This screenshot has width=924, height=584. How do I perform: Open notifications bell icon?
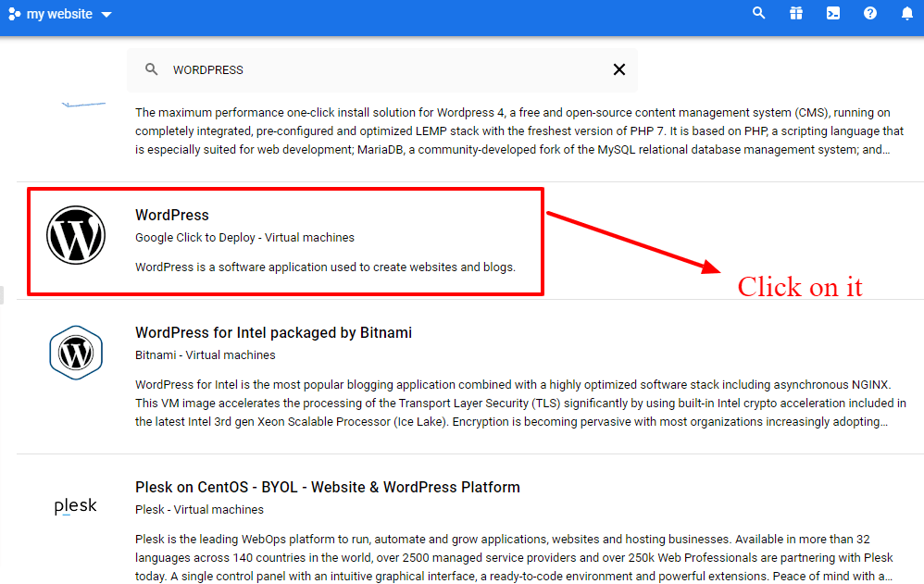pos(907,14)
